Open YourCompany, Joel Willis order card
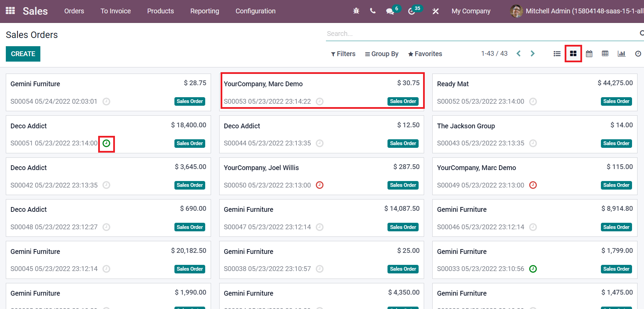Image resolution: width=644 pixels, height=309 pixels. pos(321,176)
